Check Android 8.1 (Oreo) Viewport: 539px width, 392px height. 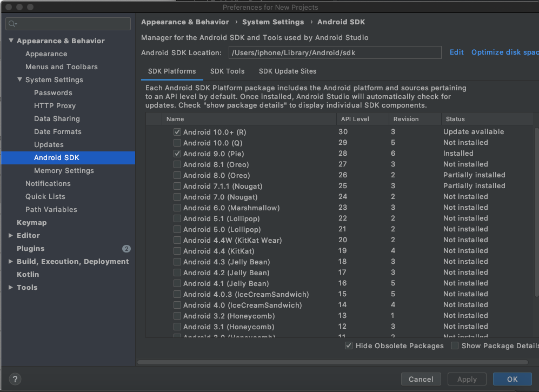[177, 164]
